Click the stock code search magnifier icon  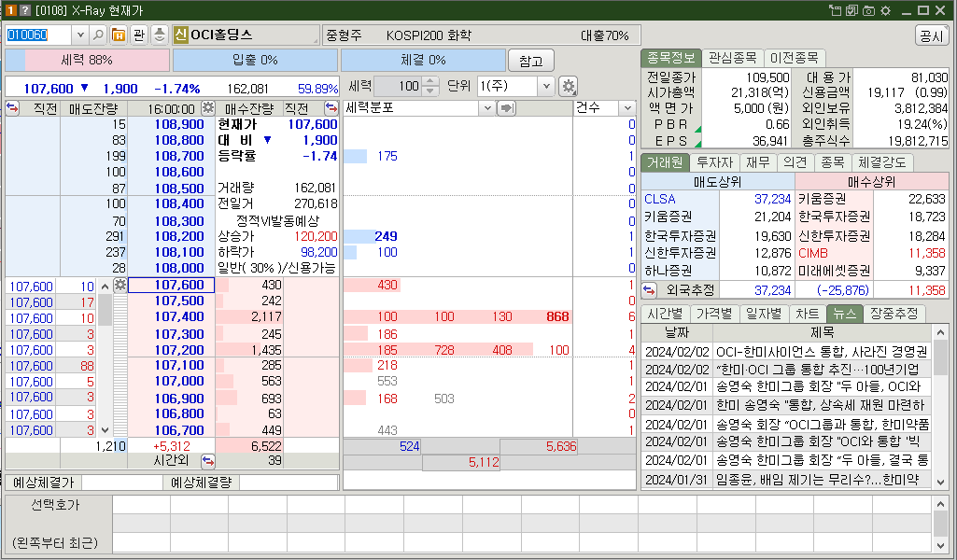coord(98,35)
